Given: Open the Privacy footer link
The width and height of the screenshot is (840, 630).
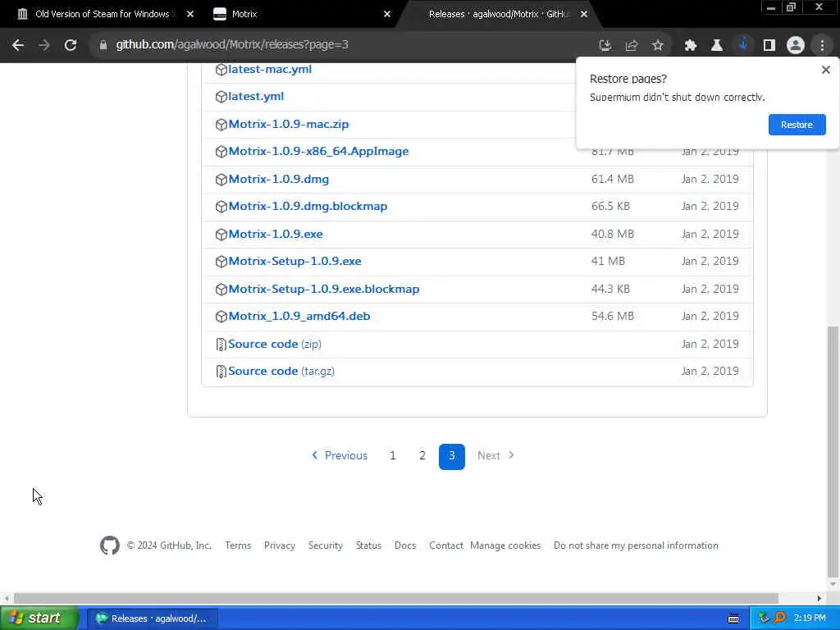Looking at the screenshot, I should pyautogui.click(x=280, y=546).
